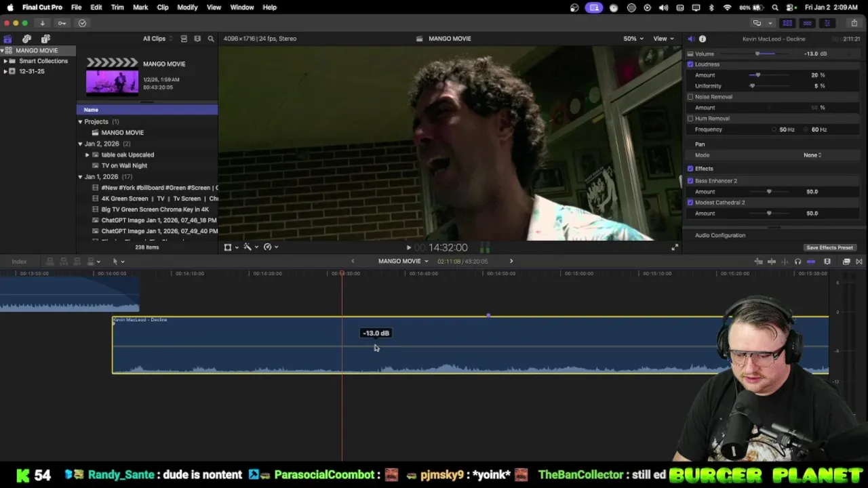
Task: Open the Mark menu
Action: [x=140, y=7]
